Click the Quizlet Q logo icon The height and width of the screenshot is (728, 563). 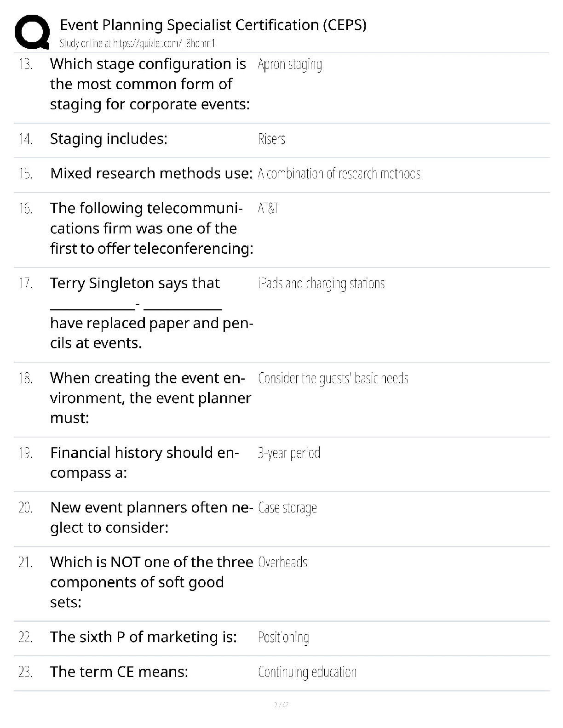coord(32,32)
